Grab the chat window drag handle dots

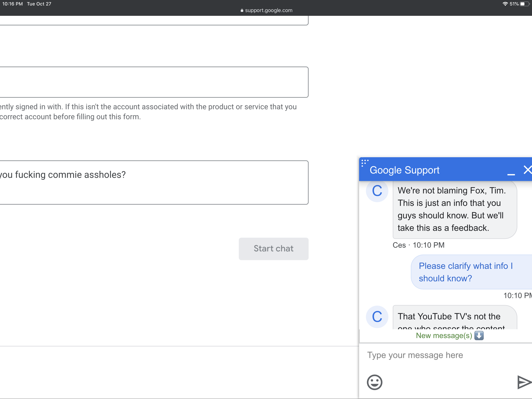click(365, 163)
